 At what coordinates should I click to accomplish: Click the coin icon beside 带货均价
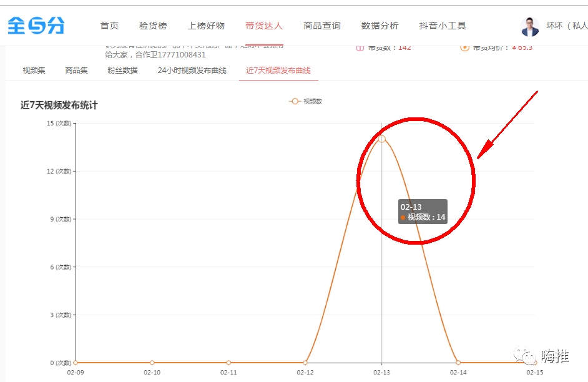click(464, 47)
